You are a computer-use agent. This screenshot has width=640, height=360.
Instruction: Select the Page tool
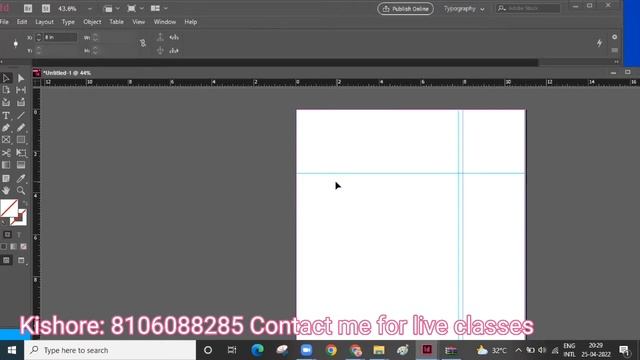[6, 90]
